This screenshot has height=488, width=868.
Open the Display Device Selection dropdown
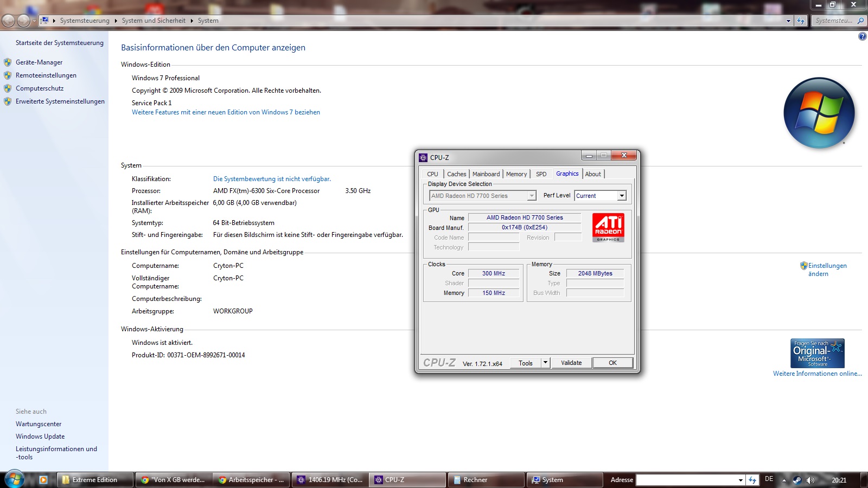(483, 196)
